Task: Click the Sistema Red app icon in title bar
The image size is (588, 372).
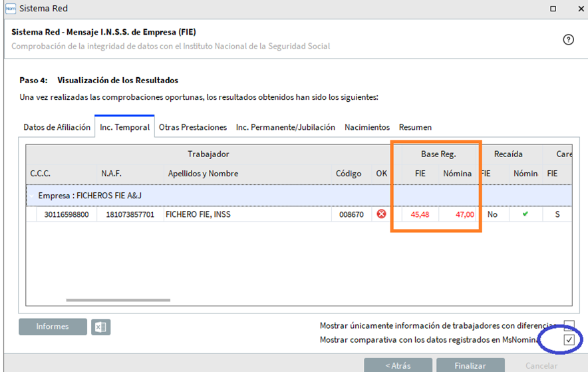Action: click(x=8, y=9)
